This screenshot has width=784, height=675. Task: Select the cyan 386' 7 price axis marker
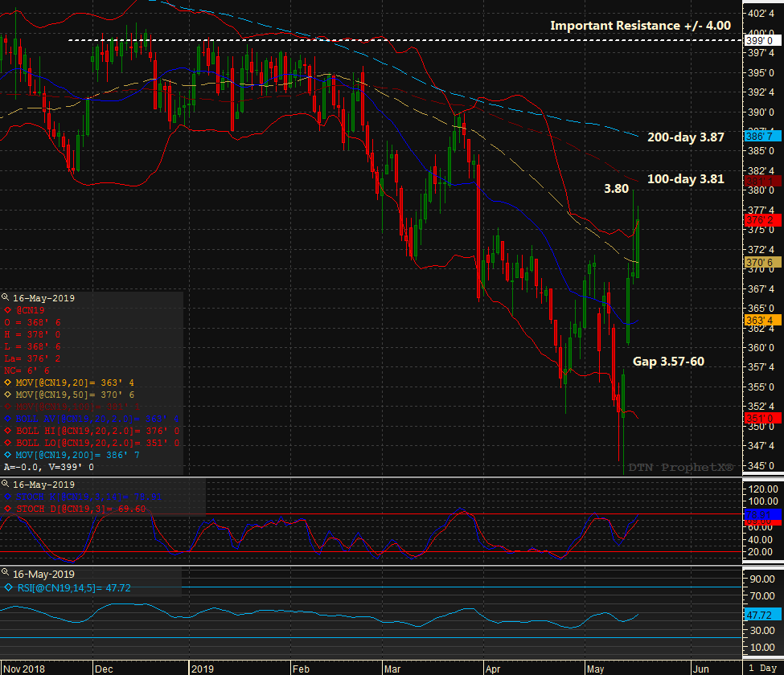tap(762, 136)
